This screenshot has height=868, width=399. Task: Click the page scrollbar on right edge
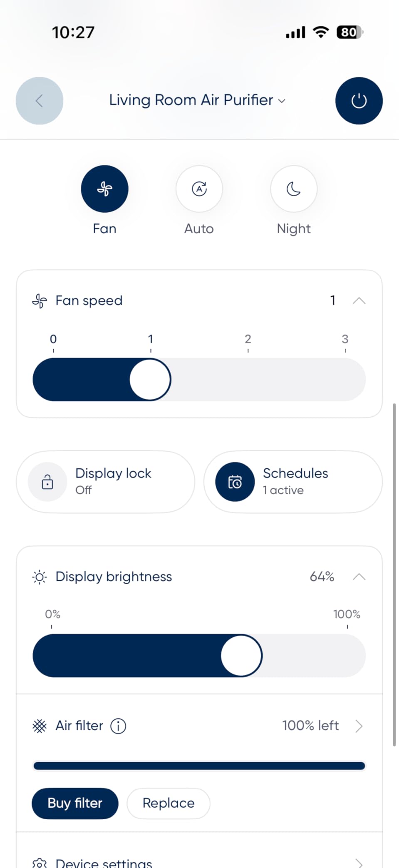(394, 575)
